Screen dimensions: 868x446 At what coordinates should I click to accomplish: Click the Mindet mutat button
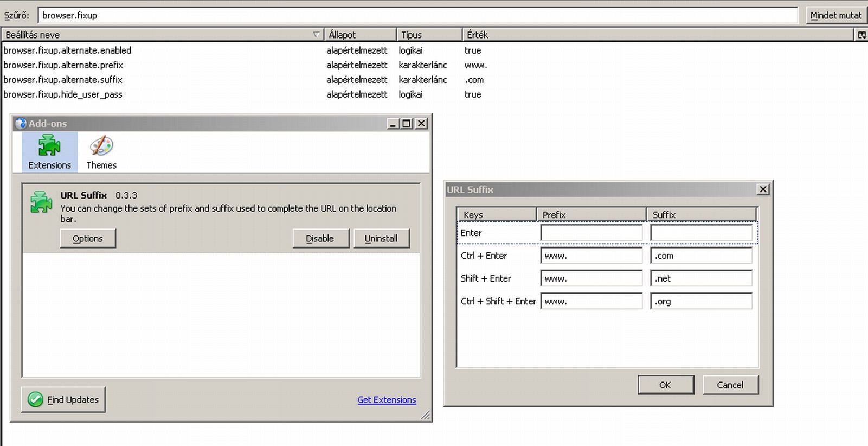click(835, 15)
